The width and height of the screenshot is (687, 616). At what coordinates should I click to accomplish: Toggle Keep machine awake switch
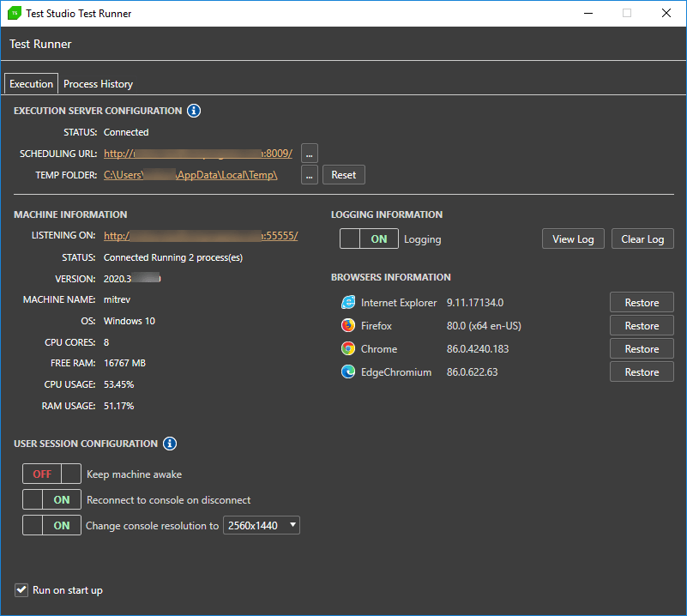51,474
